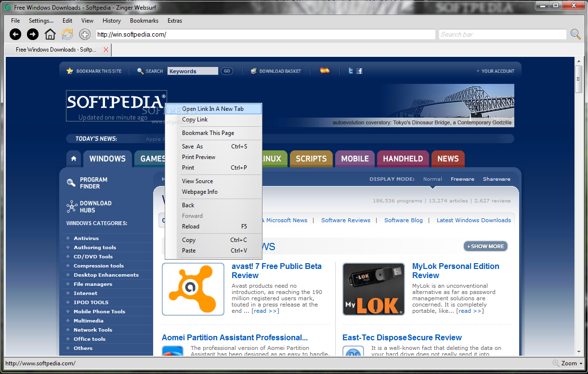Switch to the MOBILE category tab
This screenshot has width=588, height=374.
pos(355,159)
